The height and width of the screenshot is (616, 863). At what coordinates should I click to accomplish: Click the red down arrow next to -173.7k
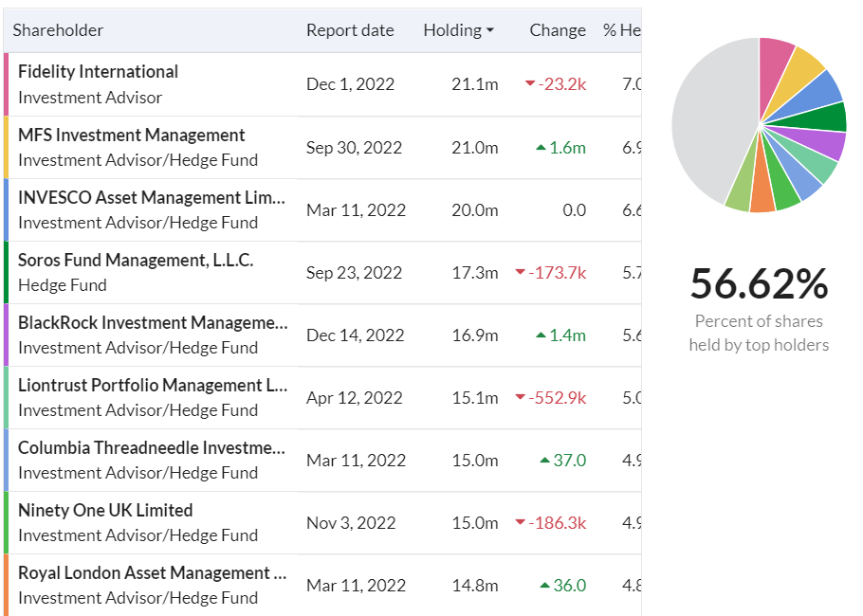click(x=520, y=272)
